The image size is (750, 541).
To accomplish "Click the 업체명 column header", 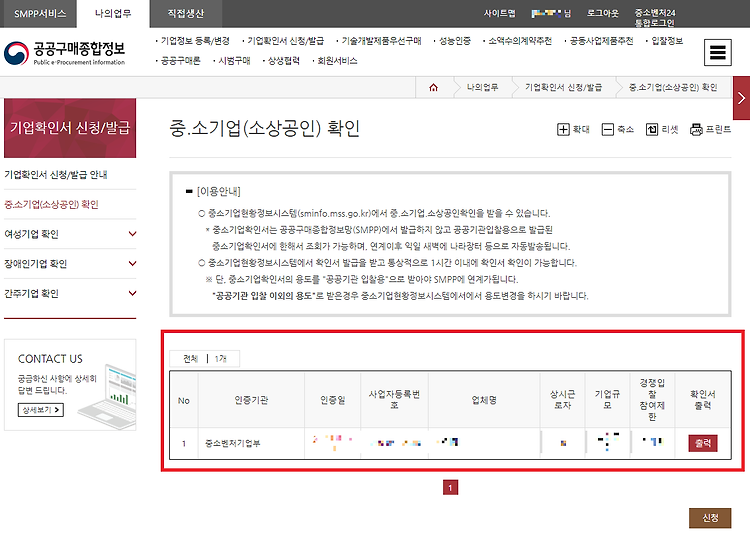I will (484, 400).
